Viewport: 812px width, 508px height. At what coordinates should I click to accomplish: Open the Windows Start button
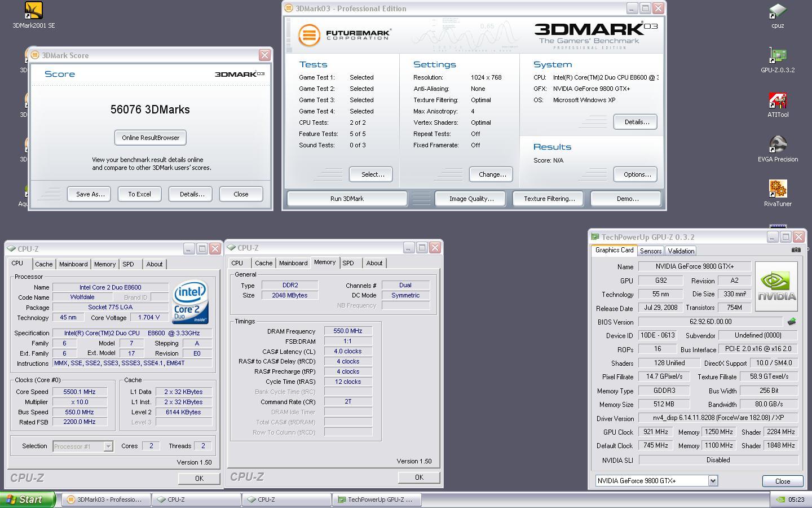point(27,500)
